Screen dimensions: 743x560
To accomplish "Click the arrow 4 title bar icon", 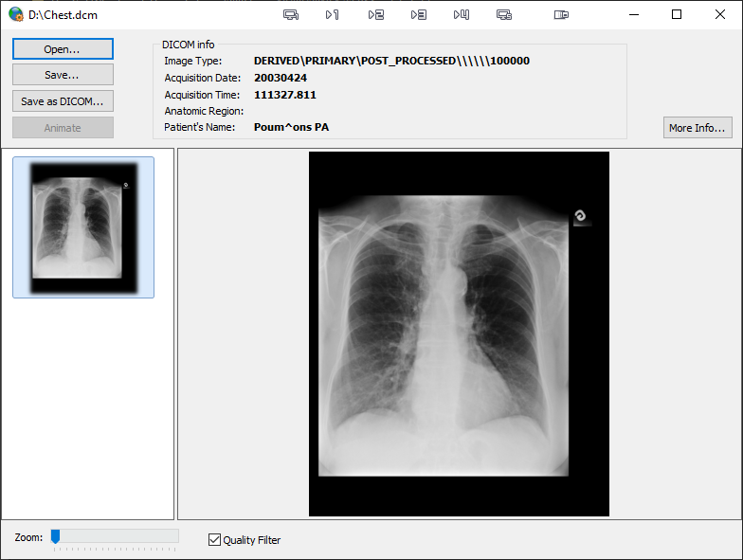I will (x=461, y=15).
